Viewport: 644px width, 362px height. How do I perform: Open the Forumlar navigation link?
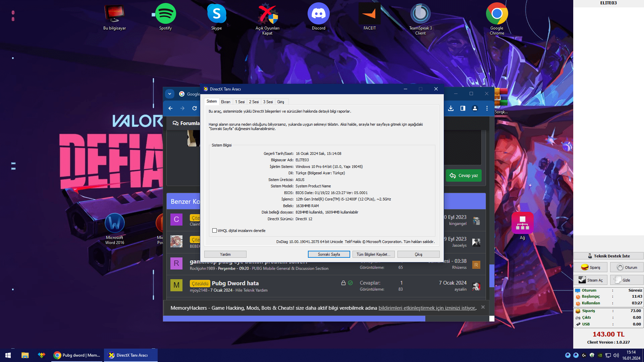tap(186, 123)
